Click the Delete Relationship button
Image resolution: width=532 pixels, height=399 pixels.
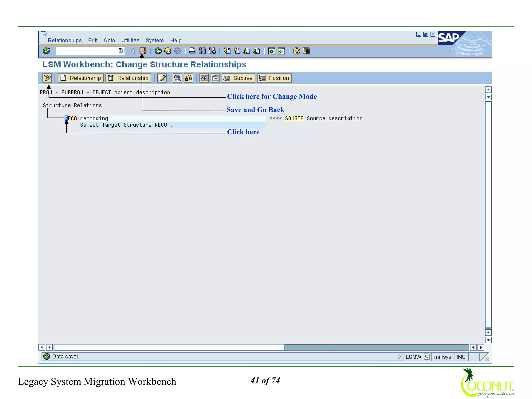pyautogui.click(x=128, y=78)
